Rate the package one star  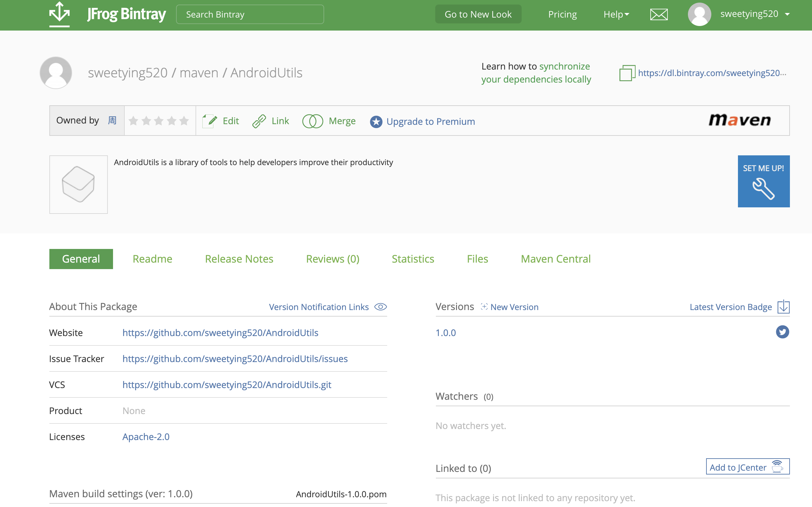(x=133, y=121)
